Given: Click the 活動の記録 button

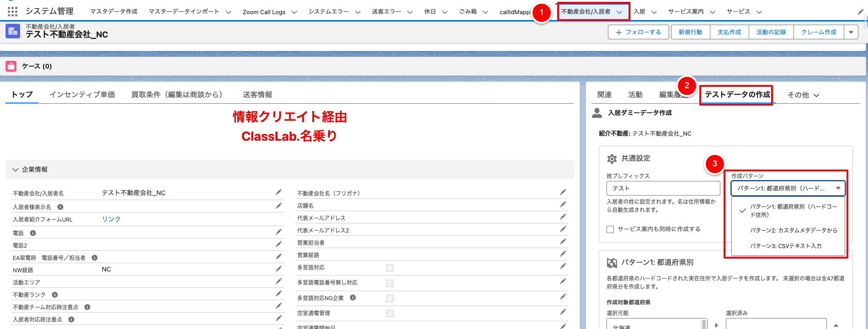Looking at the screenshot, I should [x=771, y=32].
